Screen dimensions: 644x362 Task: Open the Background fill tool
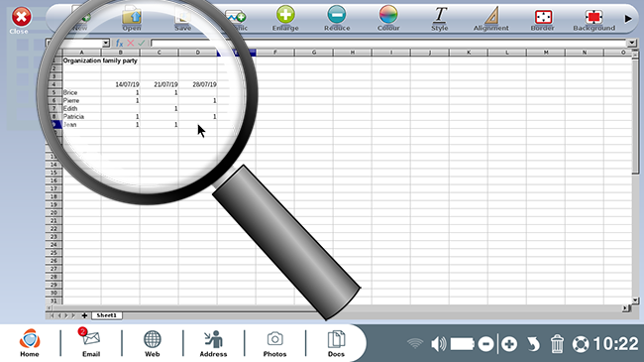coord(593,19)
